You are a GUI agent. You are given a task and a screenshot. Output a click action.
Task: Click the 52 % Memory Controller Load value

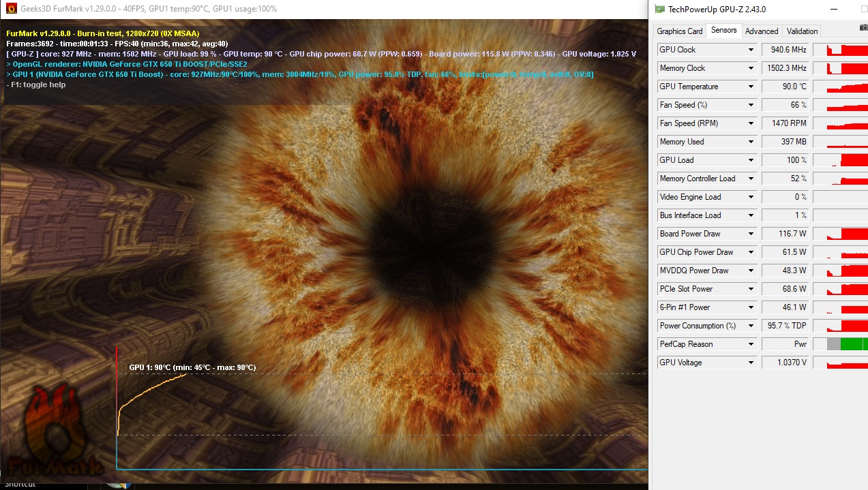[x=785, y=179]
